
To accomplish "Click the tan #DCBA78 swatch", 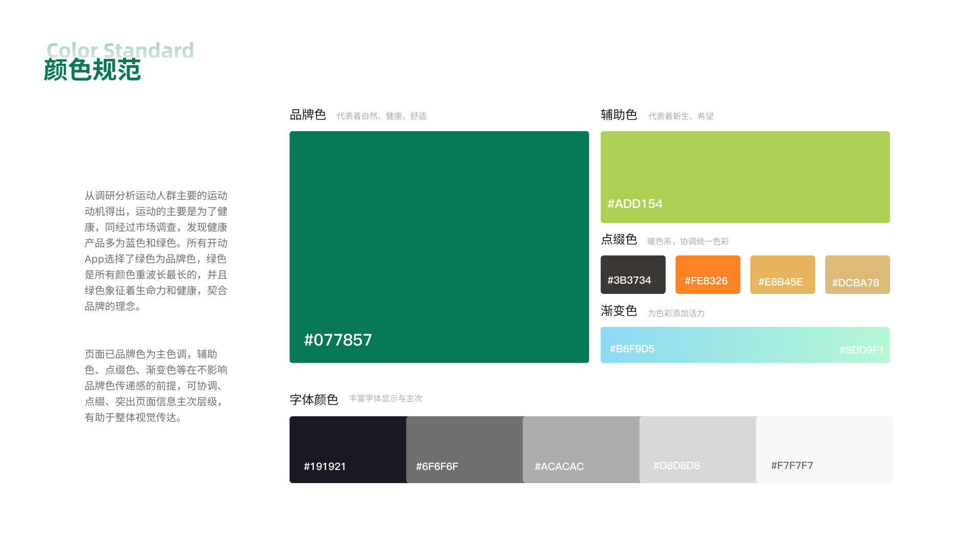I will [x=857, y=274].
